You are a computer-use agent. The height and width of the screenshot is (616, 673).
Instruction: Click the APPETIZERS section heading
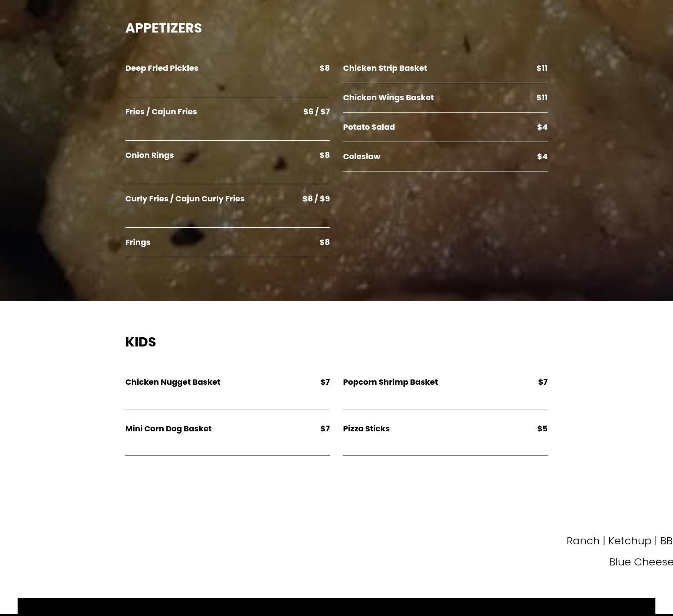[164, 28]
